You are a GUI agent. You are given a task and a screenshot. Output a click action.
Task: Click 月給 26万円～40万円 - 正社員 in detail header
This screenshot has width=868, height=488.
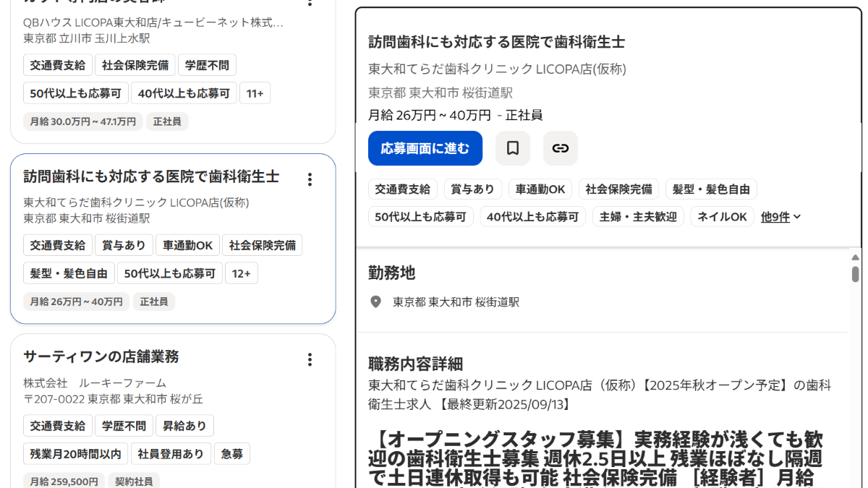point(456,115)
